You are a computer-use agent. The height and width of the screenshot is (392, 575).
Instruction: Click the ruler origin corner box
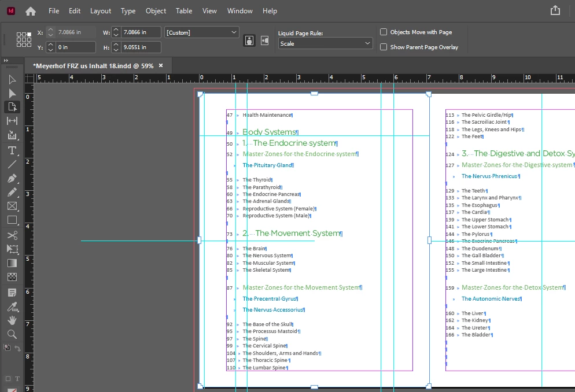[x=29, y=78]
